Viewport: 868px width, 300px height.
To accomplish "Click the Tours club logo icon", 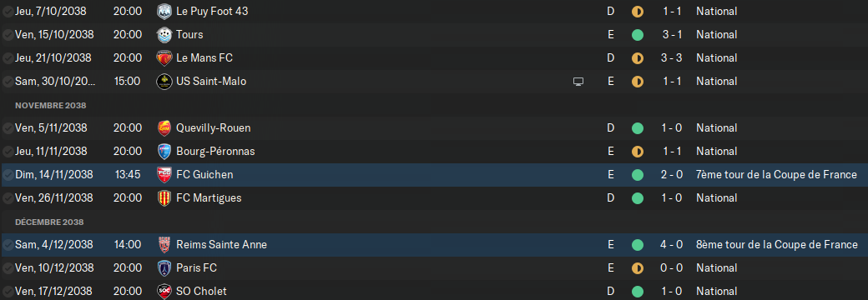I will (x=164, y=34).
